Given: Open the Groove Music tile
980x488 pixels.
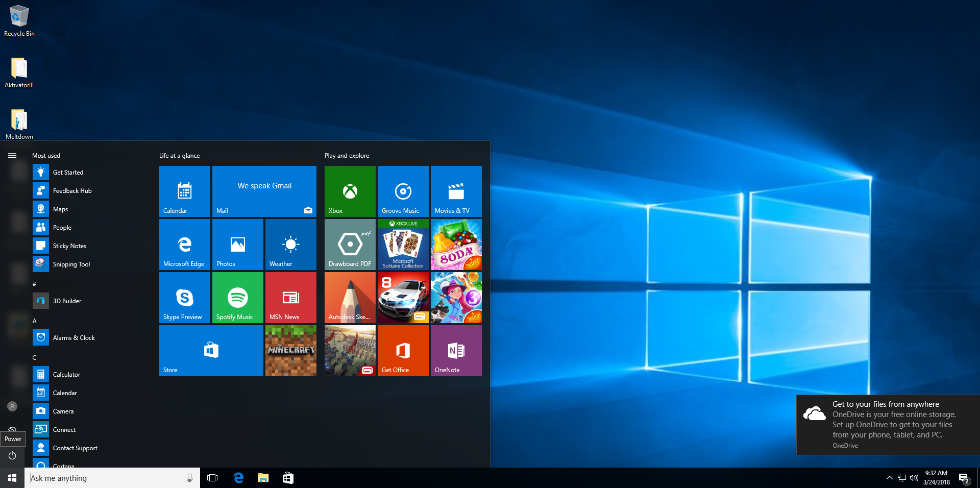Looking at the screenshot, I should tap(403, 191).
